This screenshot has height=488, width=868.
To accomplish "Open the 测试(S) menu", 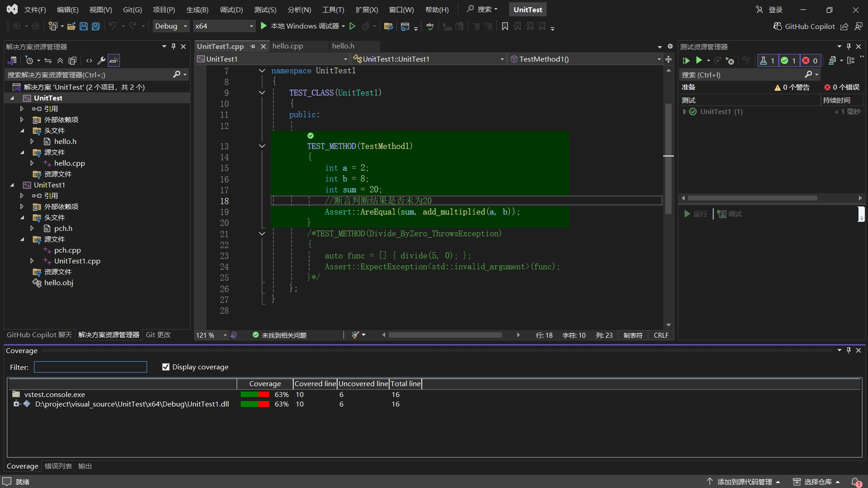I will pyautogui.click(x=265, y=10).
